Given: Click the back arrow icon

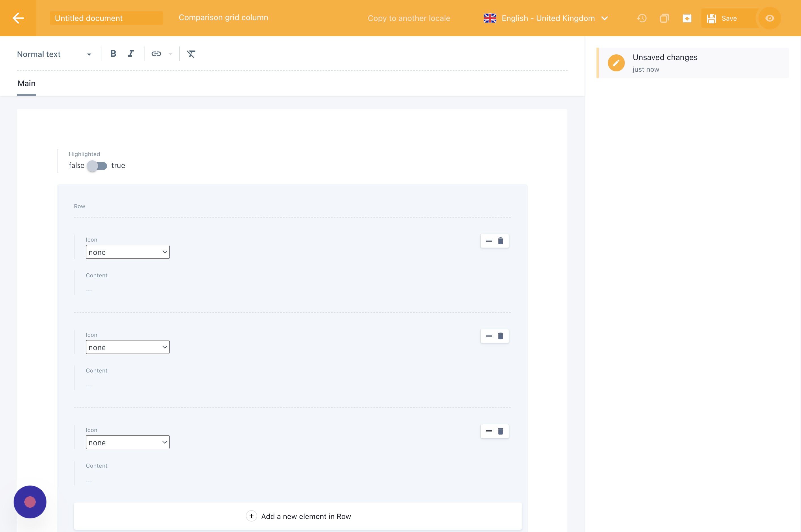Looking at the screenshot, I should coord(18,18).
